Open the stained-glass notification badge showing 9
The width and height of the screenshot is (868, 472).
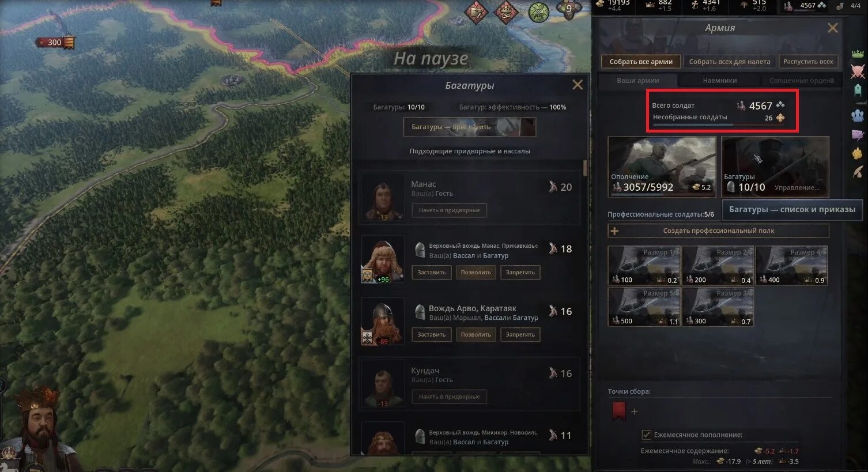(568, 9)
